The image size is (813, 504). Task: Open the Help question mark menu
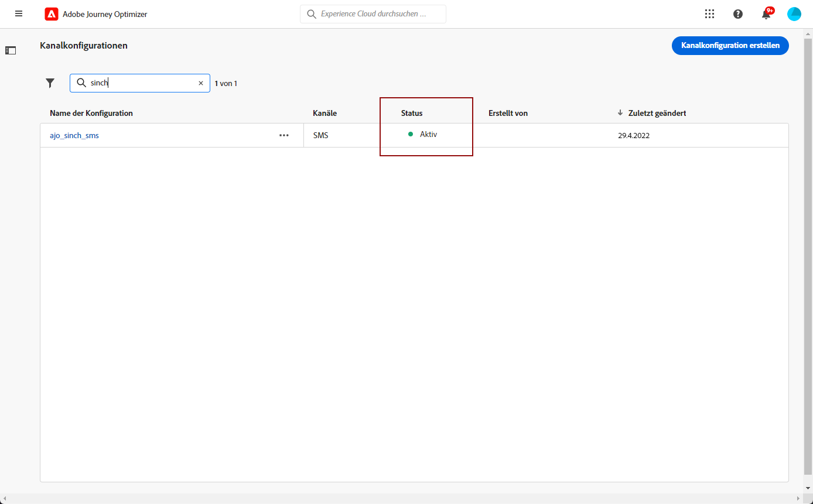[738, 14]
